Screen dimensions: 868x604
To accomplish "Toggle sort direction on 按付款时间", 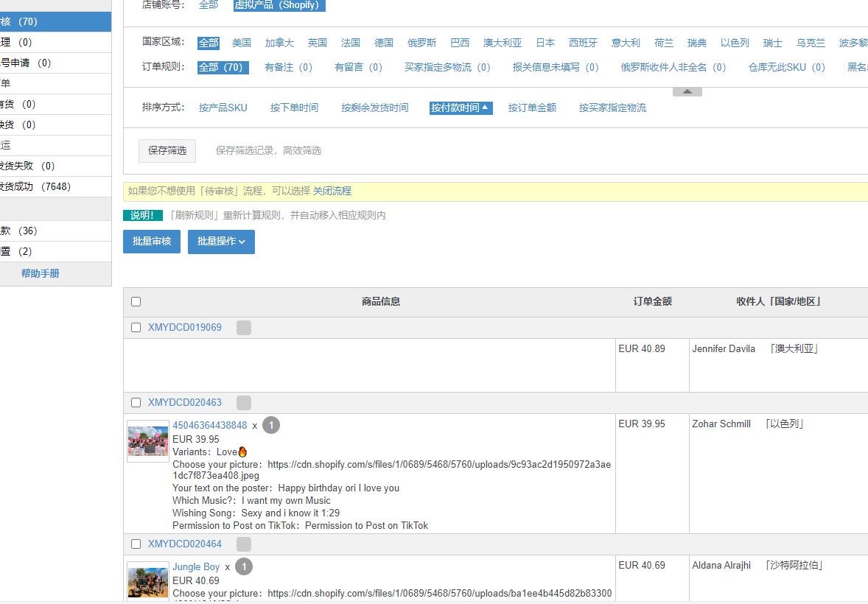I will (460, 108).
